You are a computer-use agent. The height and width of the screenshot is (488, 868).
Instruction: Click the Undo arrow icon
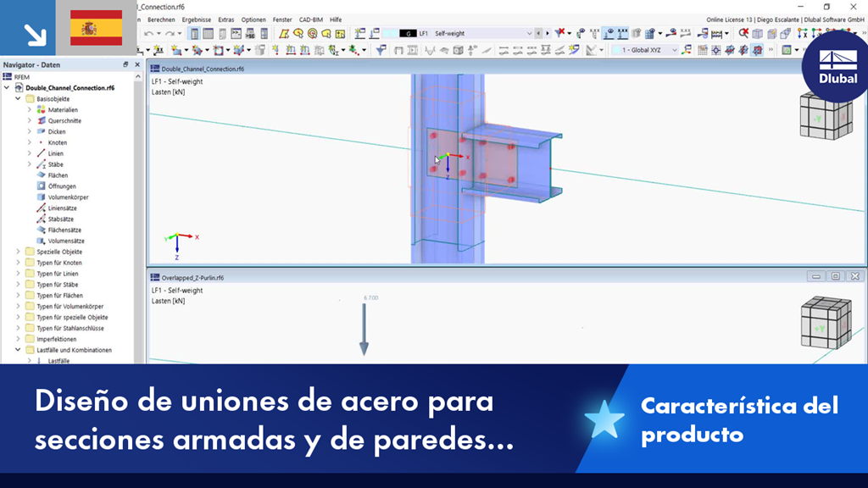click(x=149, y=33)
